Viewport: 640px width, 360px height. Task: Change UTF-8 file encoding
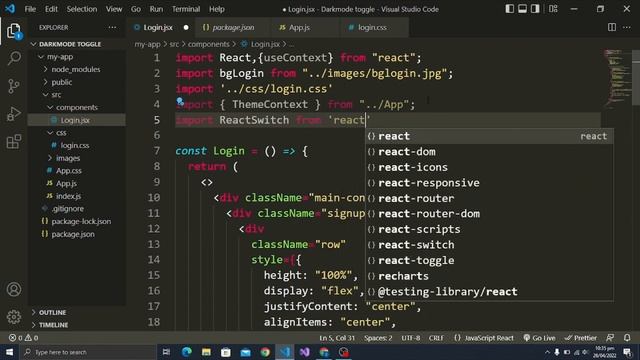411,338
